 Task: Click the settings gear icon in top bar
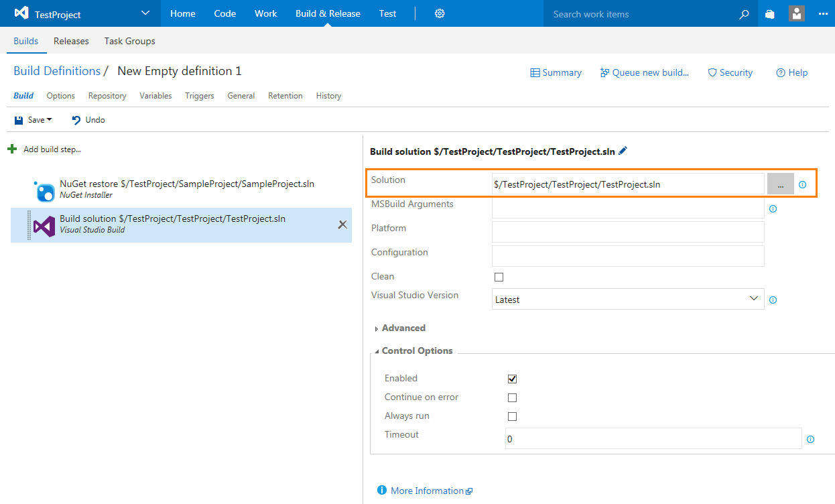[x=440, y=13]
